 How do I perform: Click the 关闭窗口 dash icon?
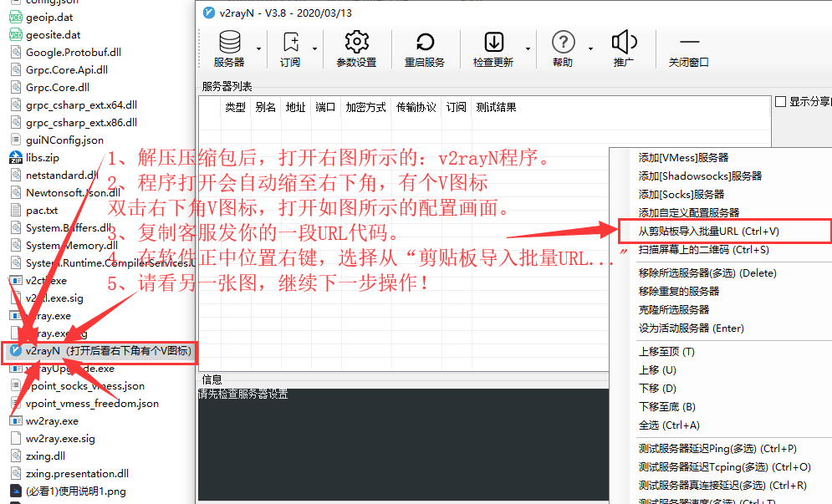(689, 42)
